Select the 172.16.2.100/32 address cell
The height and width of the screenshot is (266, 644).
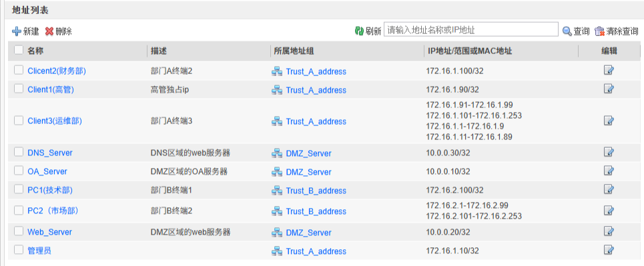[x=454, y=191]
